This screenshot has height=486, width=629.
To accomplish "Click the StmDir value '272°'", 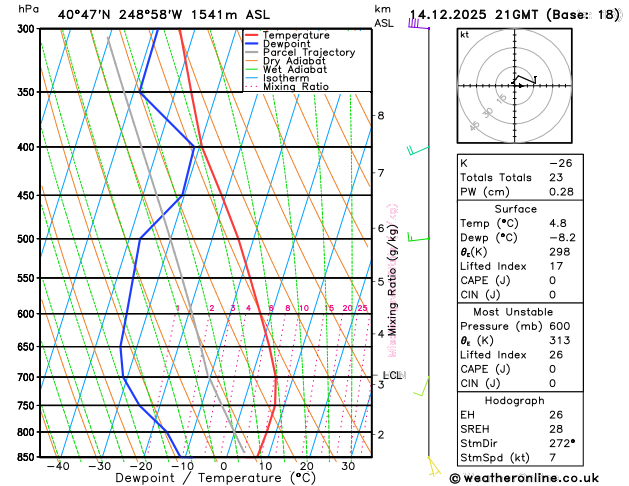I will [562, 443].
